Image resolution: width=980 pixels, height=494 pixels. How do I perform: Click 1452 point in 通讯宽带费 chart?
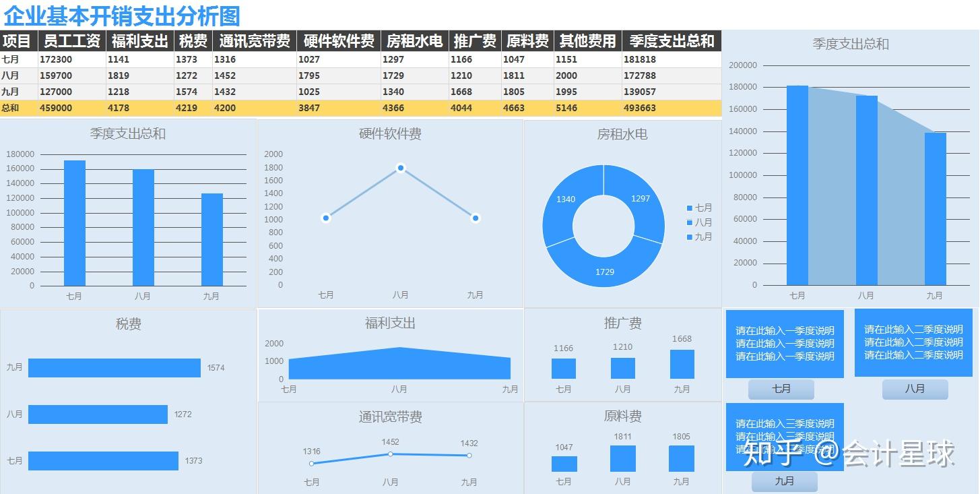coord(390,454)
